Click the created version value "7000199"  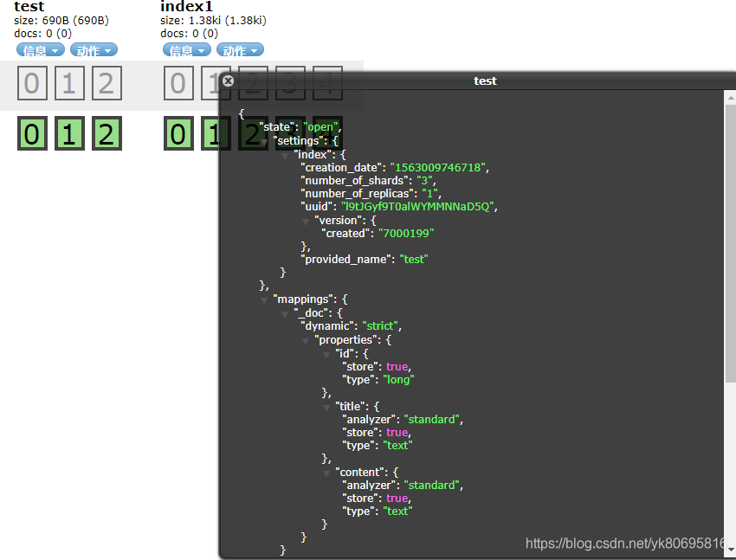click(x=406, y=234)
